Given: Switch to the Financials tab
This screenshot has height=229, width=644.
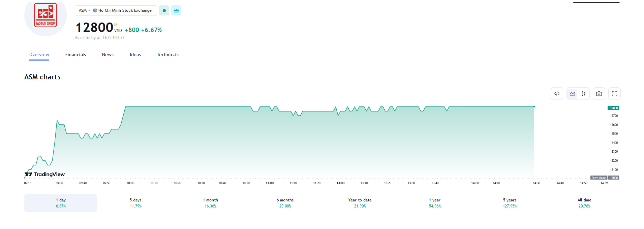Looking at the screenshot, I should [x=75, y=54].
